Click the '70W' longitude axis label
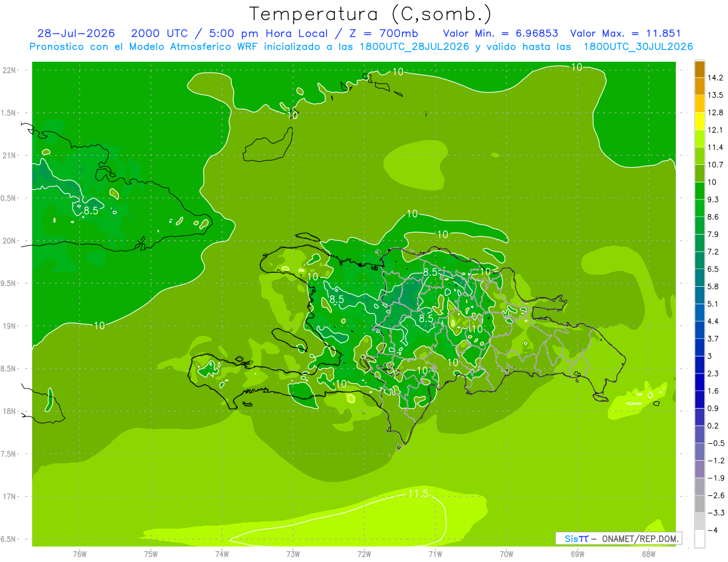The image size is (728, 562). pyautogui.click(x=507, y=554)
